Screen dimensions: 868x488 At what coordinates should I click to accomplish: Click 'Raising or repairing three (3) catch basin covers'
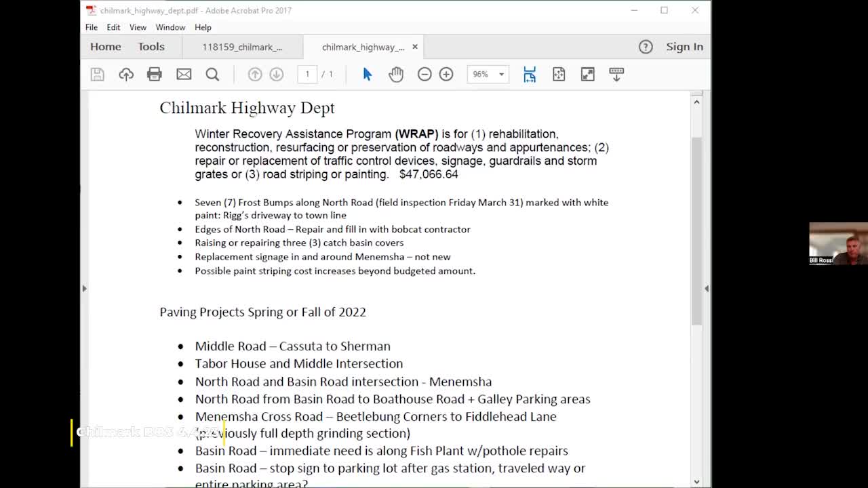pyautogui.click(x=299, y=243)
